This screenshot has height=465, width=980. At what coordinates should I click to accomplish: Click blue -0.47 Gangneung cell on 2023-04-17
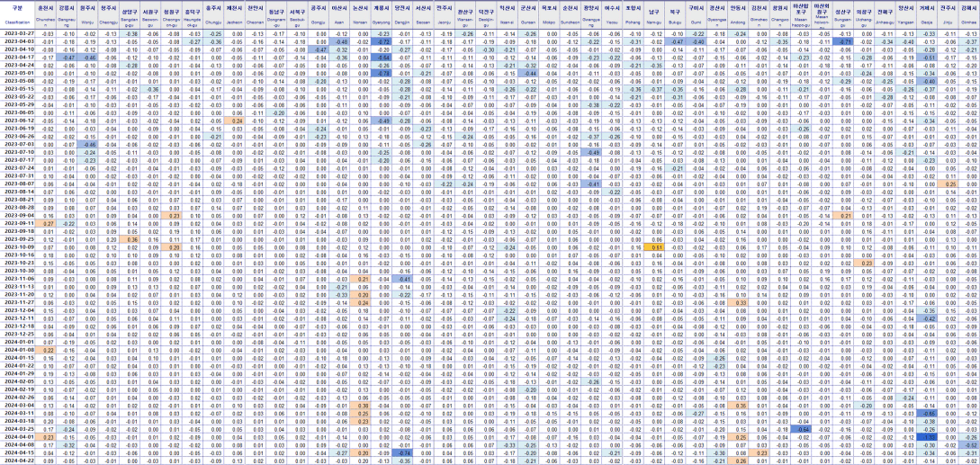(67, 57)
